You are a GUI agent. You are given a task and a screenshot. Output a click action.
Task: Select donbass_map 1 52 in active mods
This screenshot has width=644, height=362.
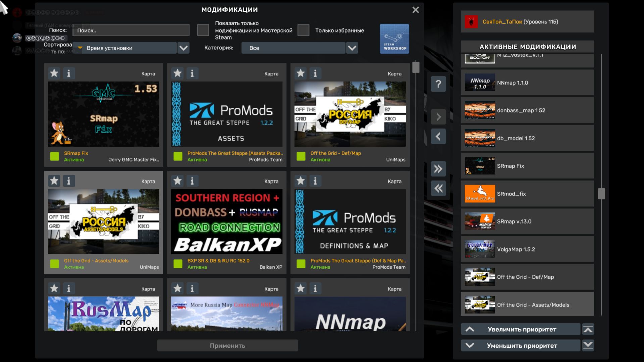point(527,110)
